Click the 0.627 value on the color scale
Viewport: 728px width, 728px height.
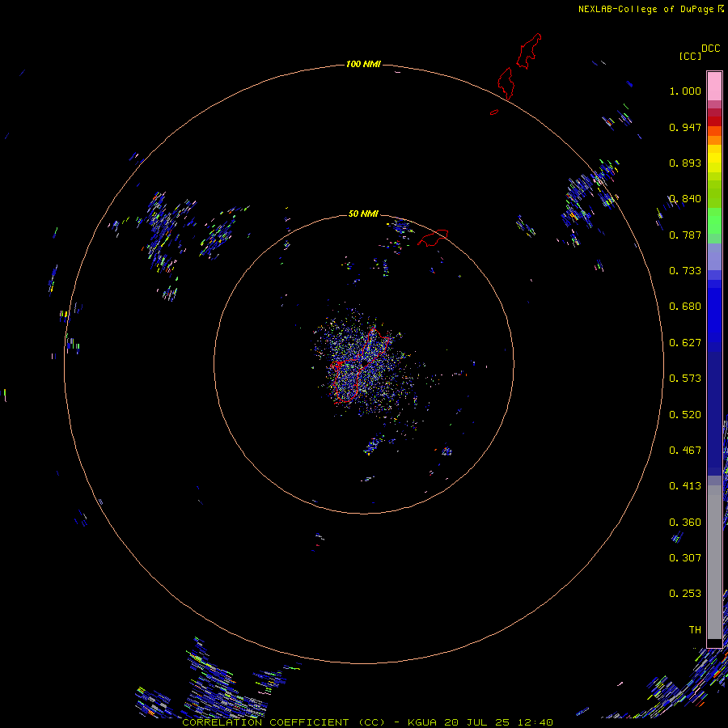pyautogui.click(x=685, y=343)
